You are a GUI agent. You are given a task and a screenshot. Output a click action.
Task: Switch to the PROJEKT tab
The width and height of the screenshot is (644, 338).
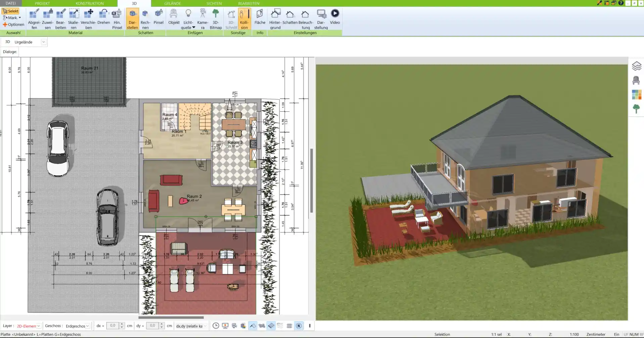click(x=42, y=3)
